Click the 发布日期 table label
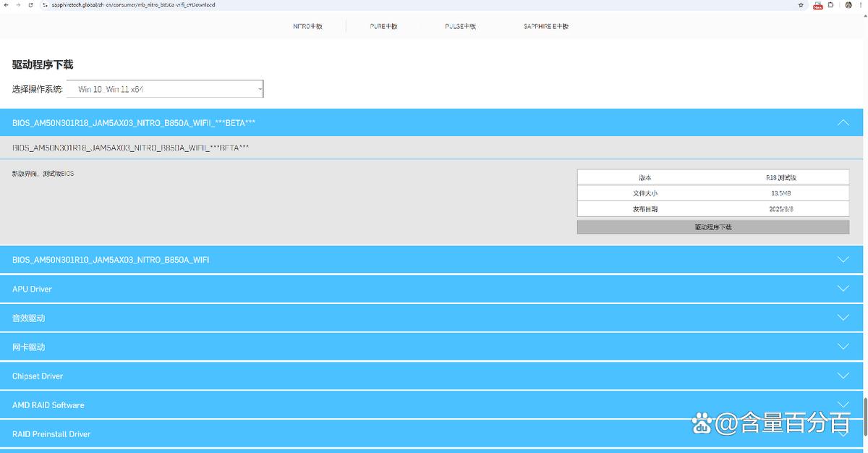This screenshot has height=453, width=868. tap(645, 208)
